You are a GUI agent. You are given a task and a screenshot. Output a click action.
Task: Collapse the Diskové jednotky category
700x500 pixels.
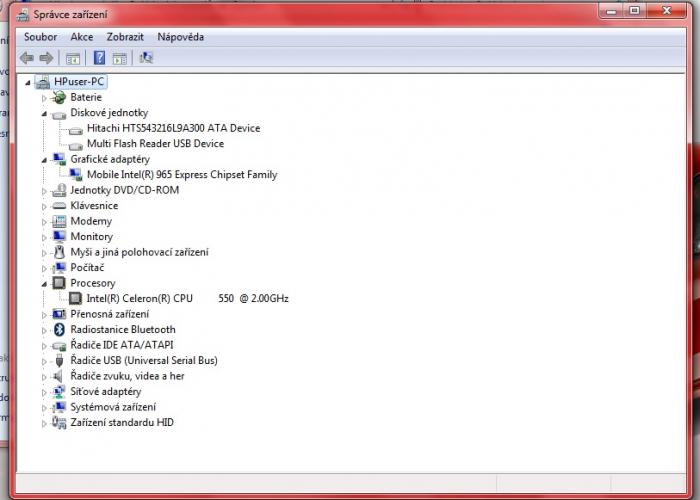coord(44,113)
